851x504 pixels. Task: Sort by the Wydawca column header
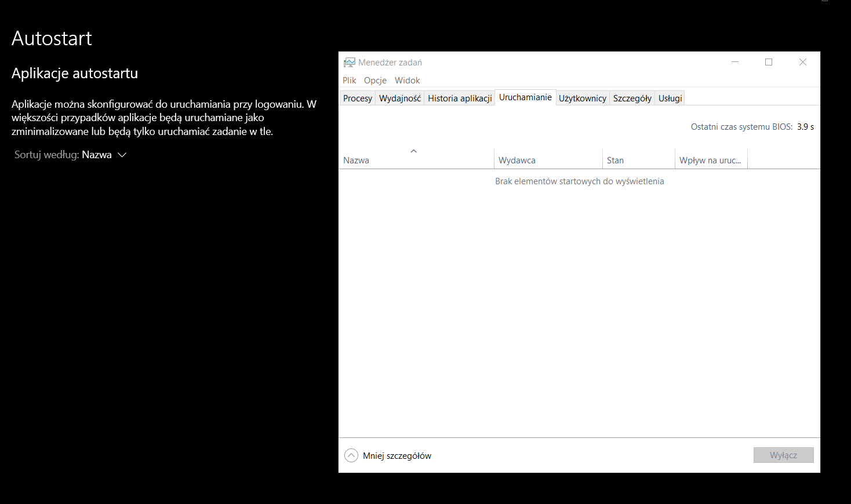[x=548, y=159]
